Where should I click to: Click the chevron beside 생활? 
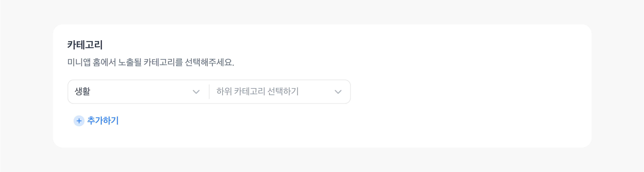(196, 92)
